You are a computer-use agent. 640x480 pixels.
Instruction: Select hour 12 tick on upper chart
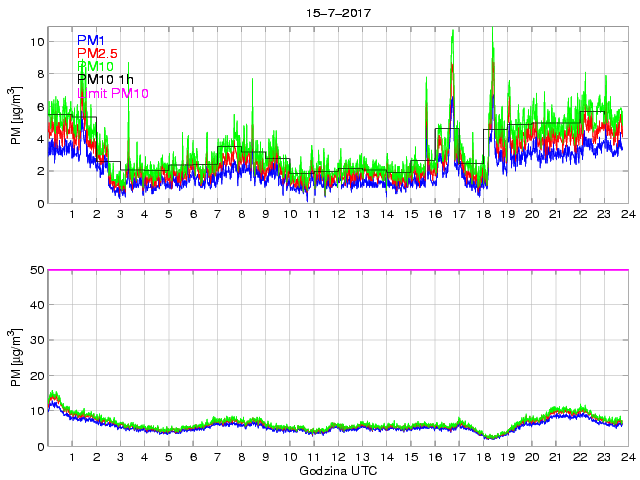(x=338, y=215)
